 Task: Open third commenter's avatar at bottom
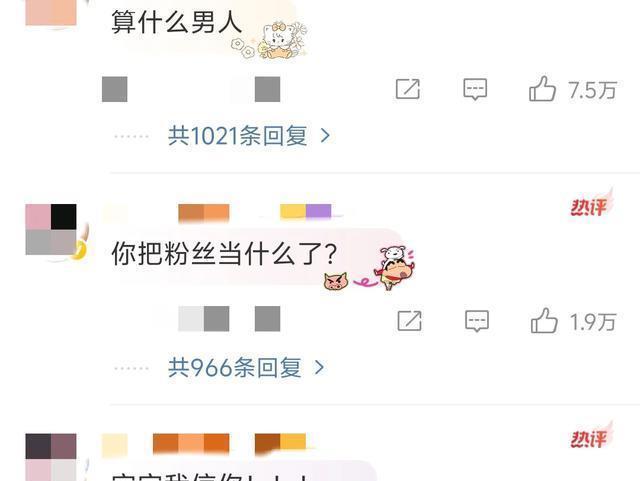(x=51, y=457)
